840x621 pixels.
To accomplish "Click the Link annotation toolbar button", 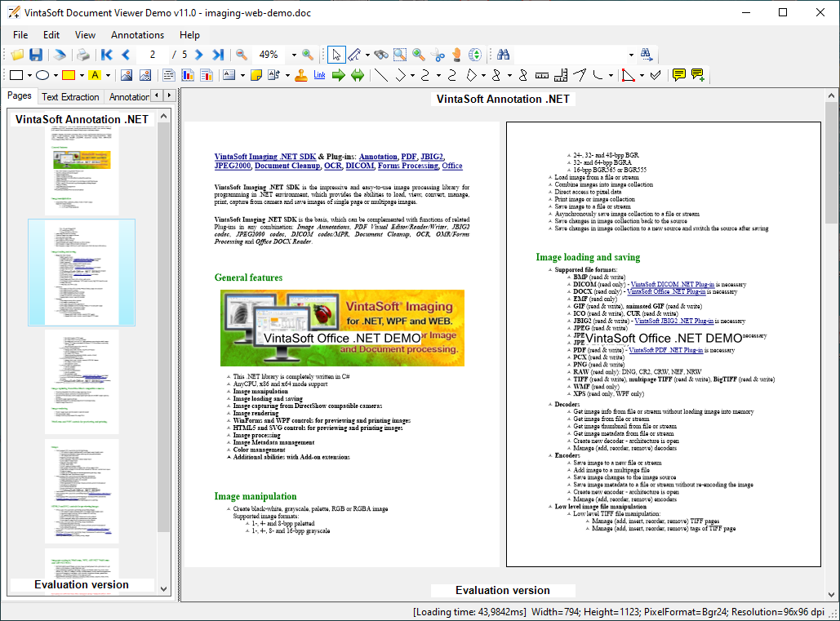I will pyautogui.click(x=319, y=76).
